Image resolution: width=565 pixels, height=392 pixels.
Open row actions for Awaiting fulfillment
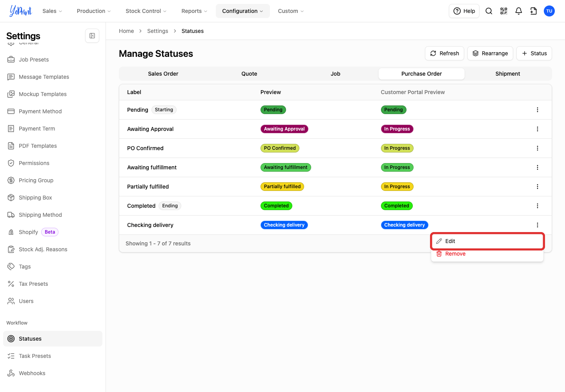[x=538, y=167]
